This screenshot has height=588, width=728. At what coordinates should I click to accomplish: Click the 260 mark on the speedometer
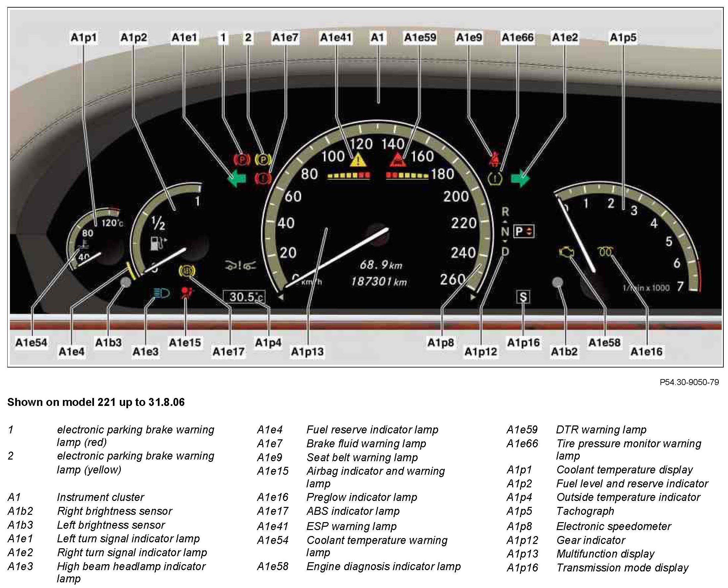tap(452, 280)
